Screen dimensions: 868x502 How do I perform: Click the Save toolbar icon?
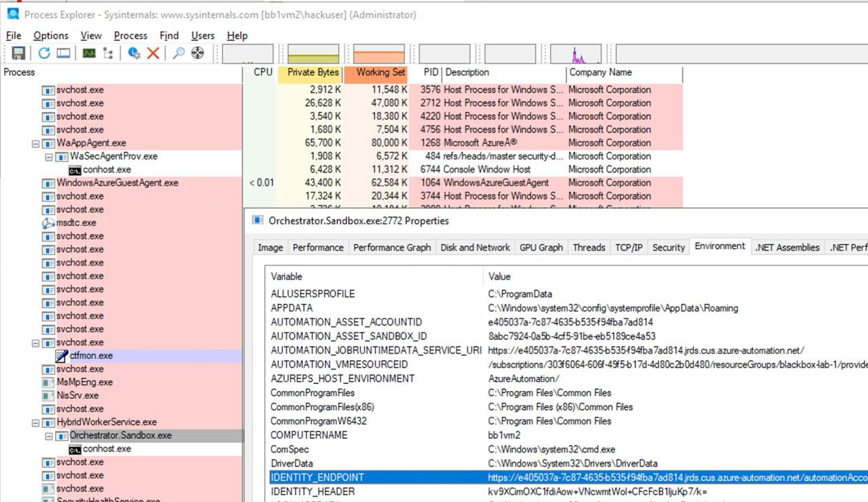19,54
